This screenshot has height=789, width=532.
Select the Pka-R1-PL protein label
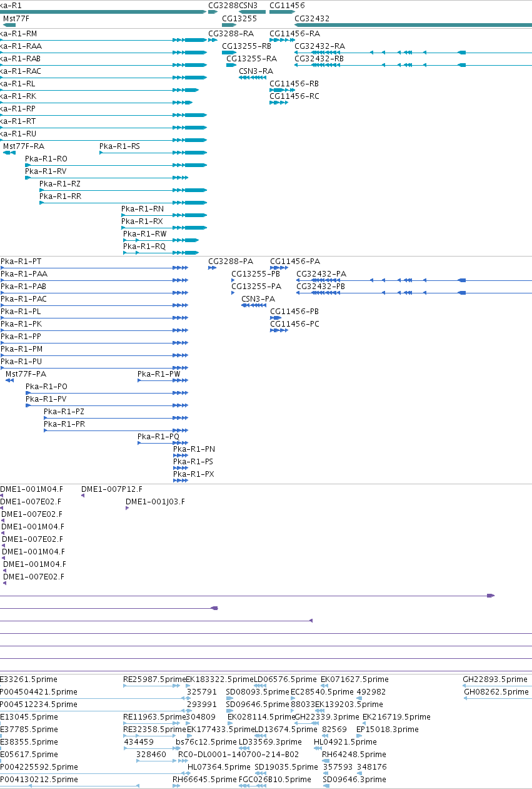21,312
